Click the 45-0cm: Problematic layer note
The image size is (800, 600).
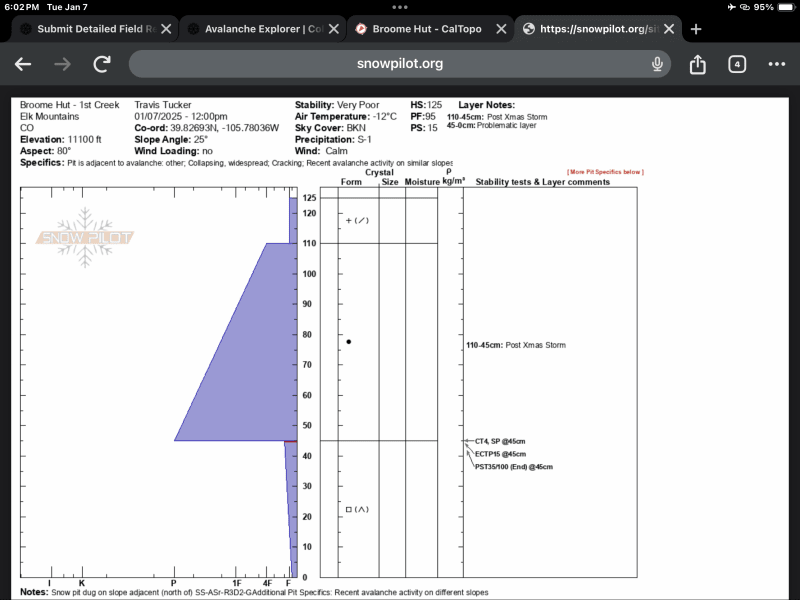point(491,126)
